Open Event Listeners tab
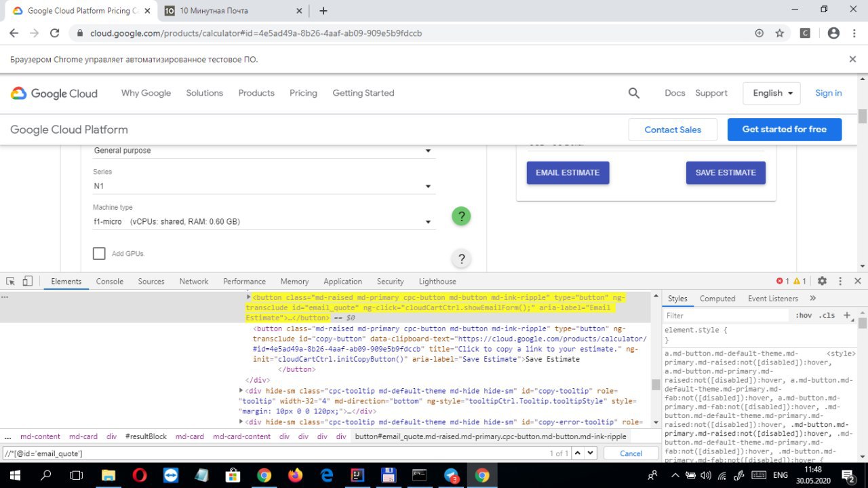Screen dimensions: 868x488 pos(773,299)
